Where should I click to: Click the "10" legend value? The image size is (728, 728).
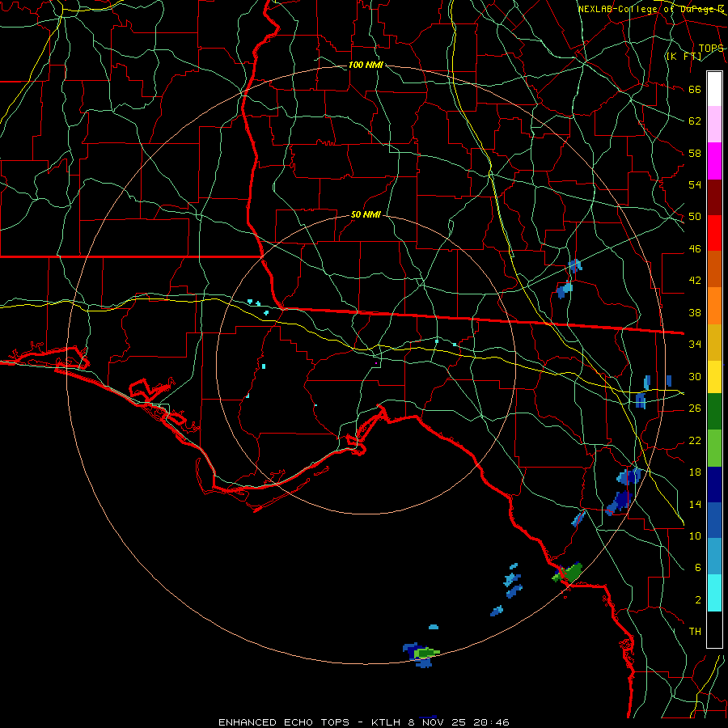[x=695, y=536]
